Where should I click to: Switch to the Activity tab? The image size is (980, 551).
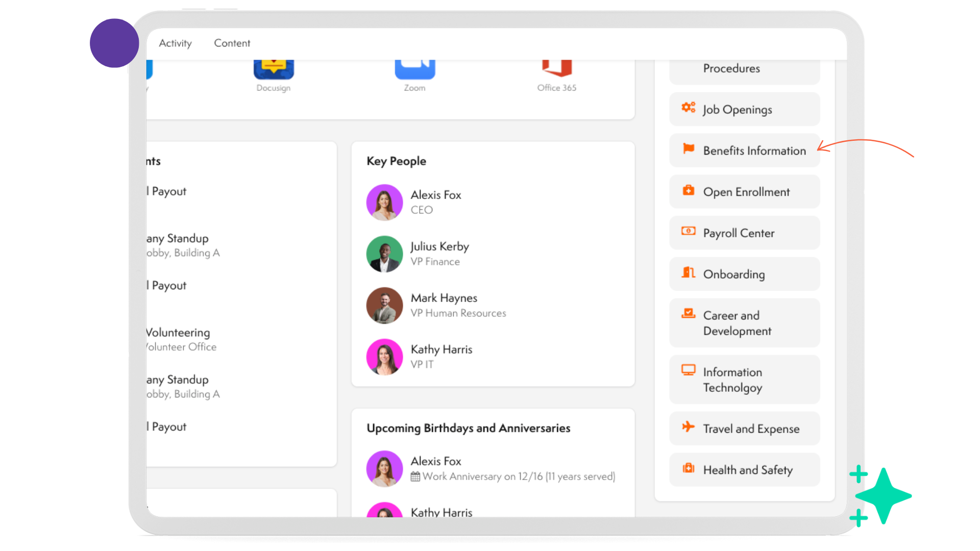point(175,43)
